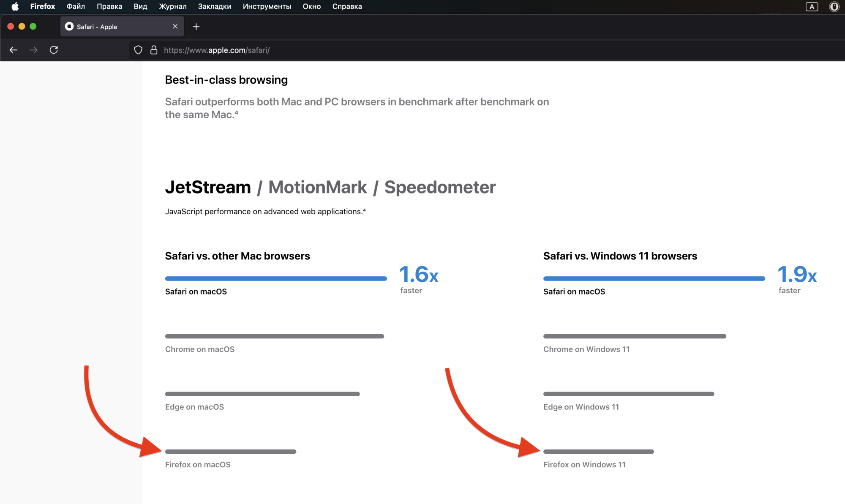Viewport: 845px width, 504px height.
Task: Close the Safari - Apple tab
Action: (x=175, y=27)
